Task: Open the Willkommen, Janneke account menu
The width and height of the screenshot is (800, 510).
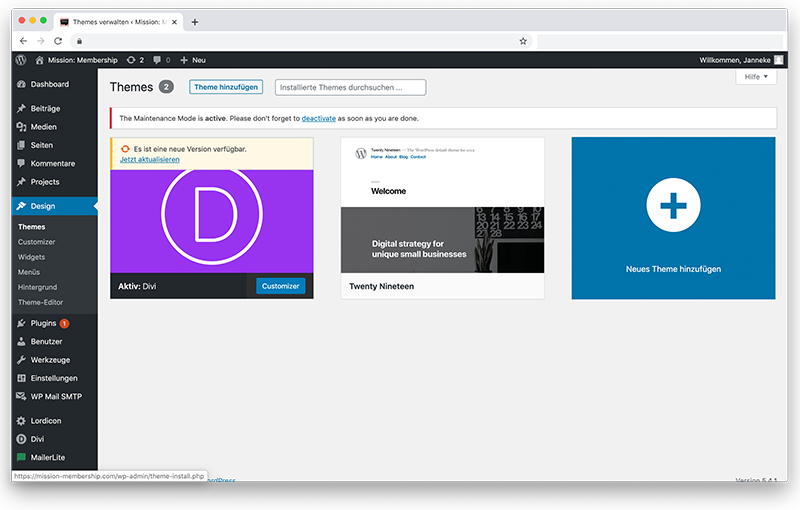Action: [x=741, y=60]
